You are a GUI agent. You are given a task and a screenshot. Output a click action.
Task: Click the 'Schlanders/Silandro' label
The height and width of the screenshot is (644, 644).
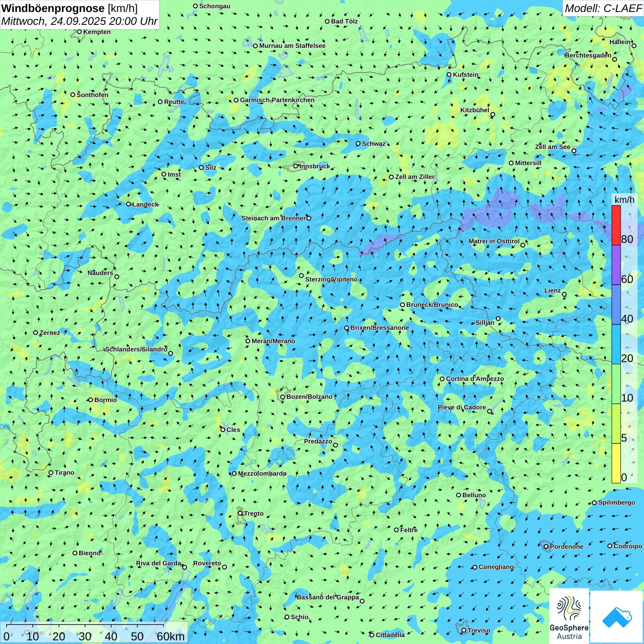pos(136,349)
